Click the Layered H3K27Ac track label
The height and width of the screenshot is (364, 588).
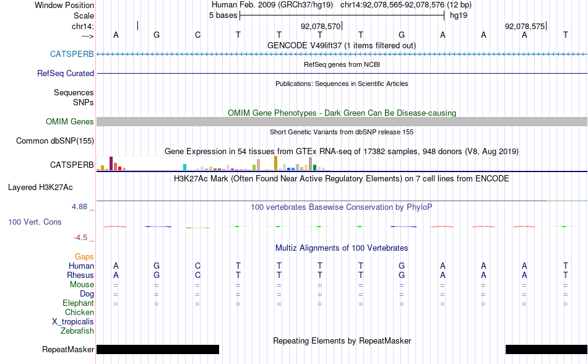pos(40,187)
